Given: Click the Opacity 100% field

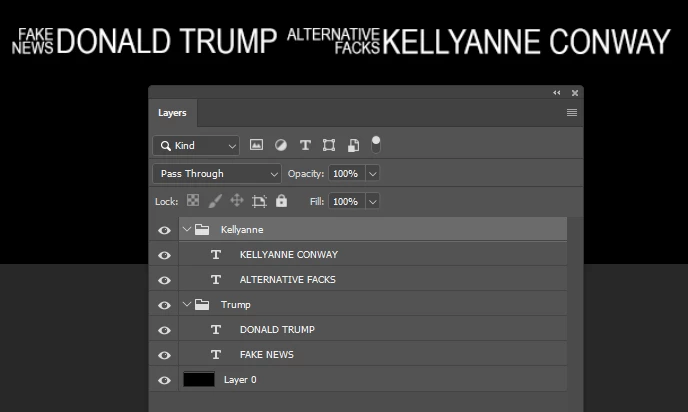Looking at the screenshot, I should (346, 174).
